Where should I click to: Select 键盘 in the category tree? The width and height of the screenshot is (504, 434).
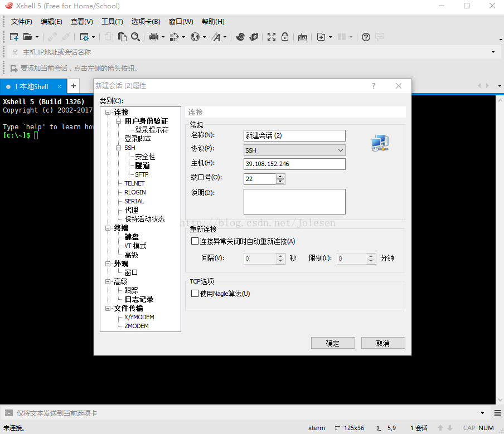(132, 237)
